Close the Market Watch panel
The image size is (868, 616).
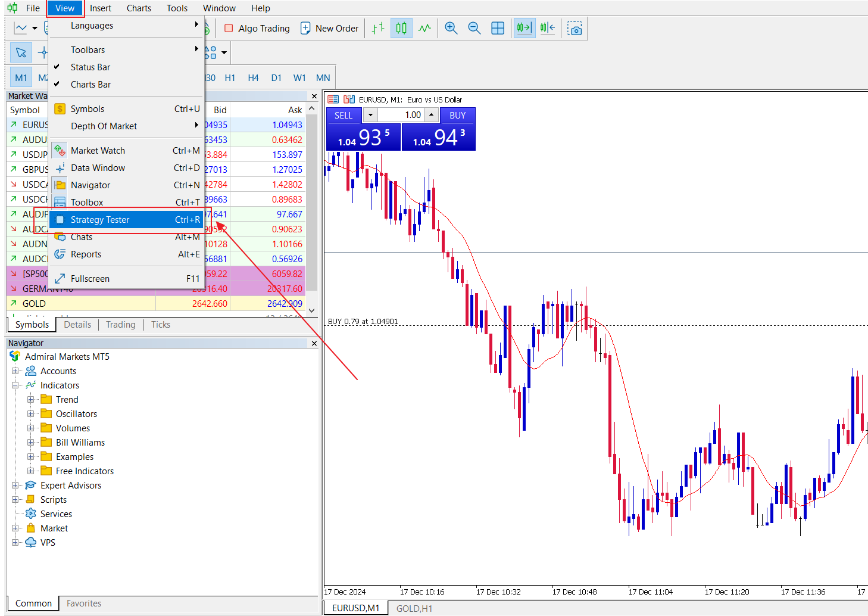(314, 96)
